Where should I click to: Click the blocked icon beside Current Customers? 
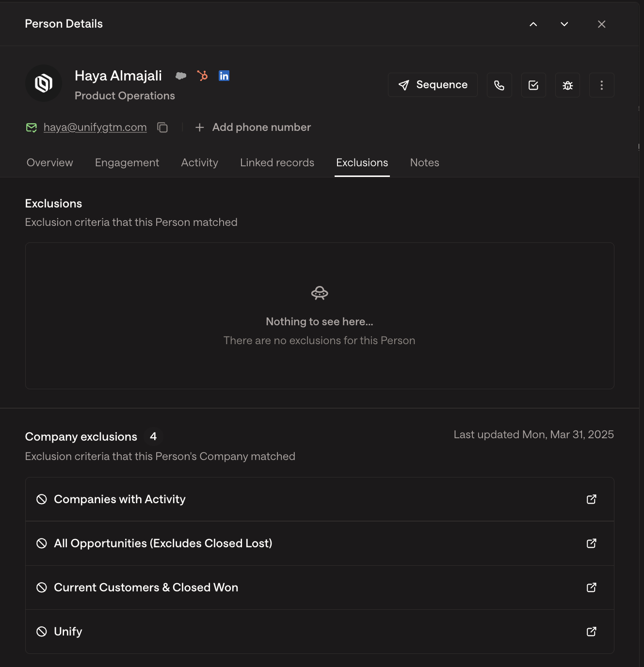click(x=42, y=588)
